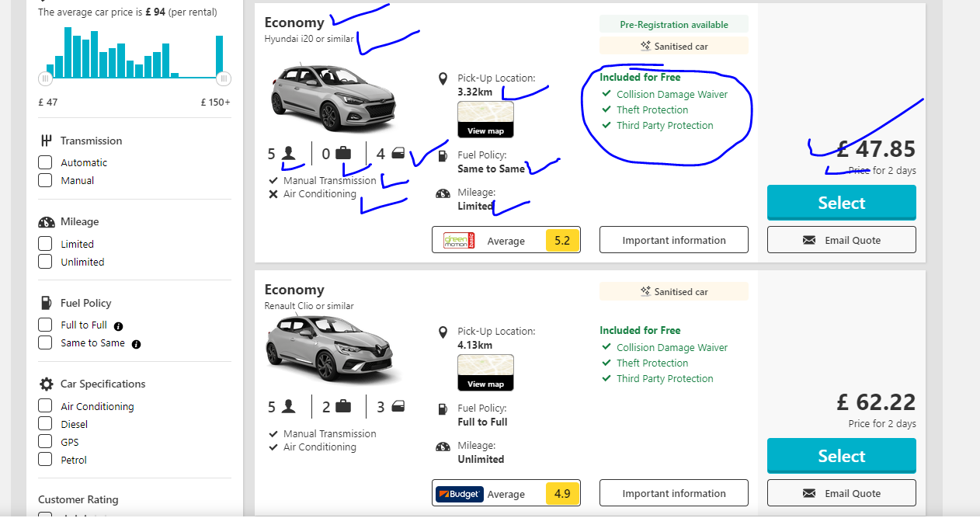Click the left price range slider handle
This screenshot has width=980, height=518.
point(45,78)
